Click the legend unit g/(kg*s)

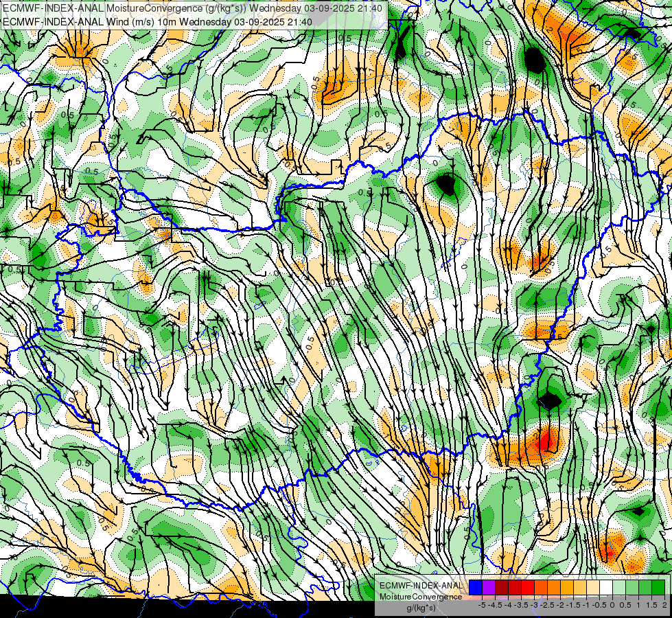pyautogui.click(x=421, y=608)
